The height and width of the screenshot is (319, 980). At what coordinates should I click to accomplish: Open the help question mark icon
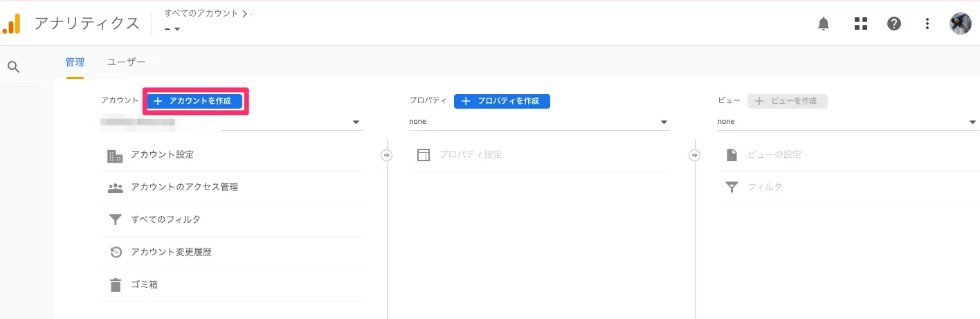click(x=893, y=24)
